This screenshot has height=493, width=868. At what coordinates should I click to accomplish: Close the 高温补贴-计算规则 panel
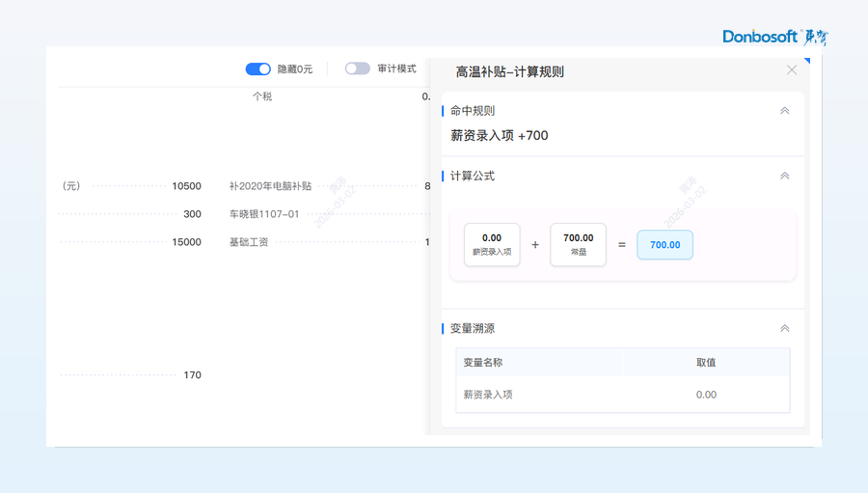click(x=792, y=69)
